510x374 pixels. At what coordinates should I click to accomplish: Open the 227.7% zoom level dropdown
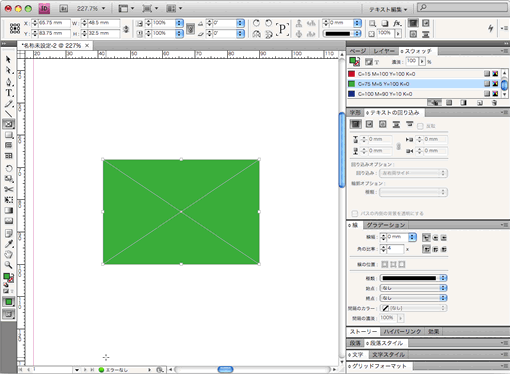click(103, 9)
